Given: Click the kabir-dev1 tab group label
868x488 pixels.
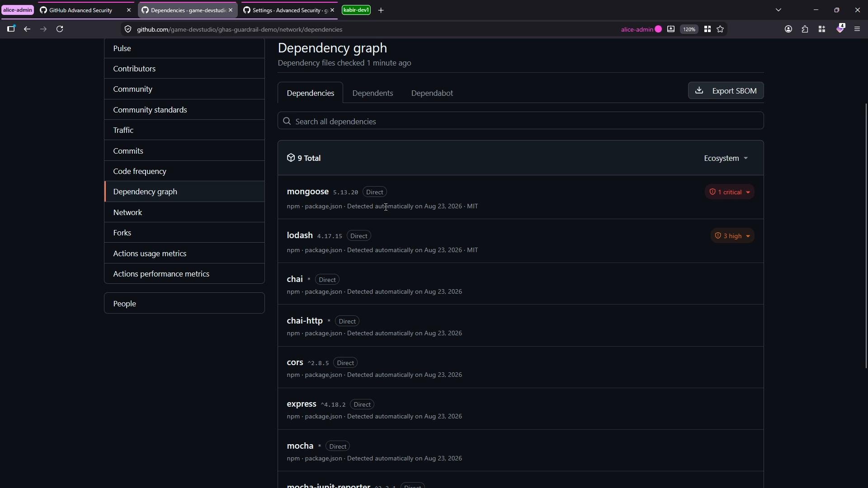Looking at the screenshot, I should click(356, 10).
